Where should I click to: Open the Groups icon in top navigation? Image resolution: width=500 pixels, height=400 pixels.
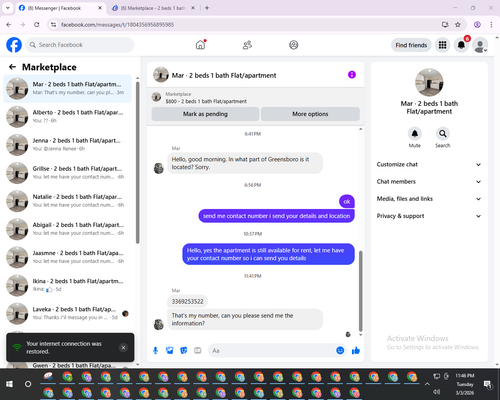294,45
